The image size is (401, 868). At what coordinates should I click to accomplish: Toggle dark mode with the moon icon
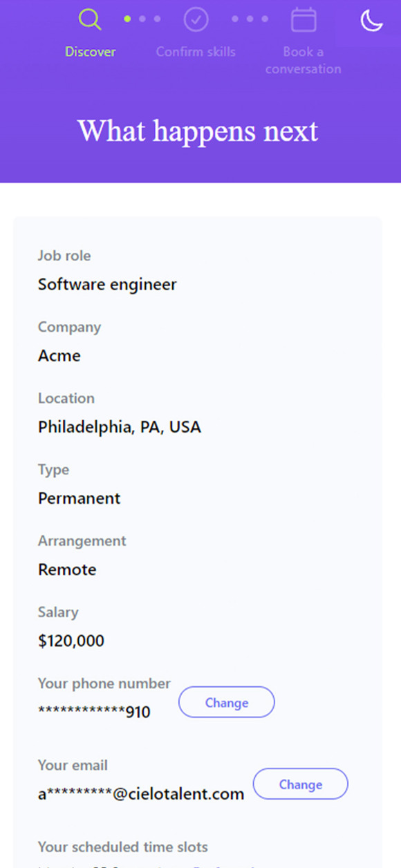click(371, 21)
